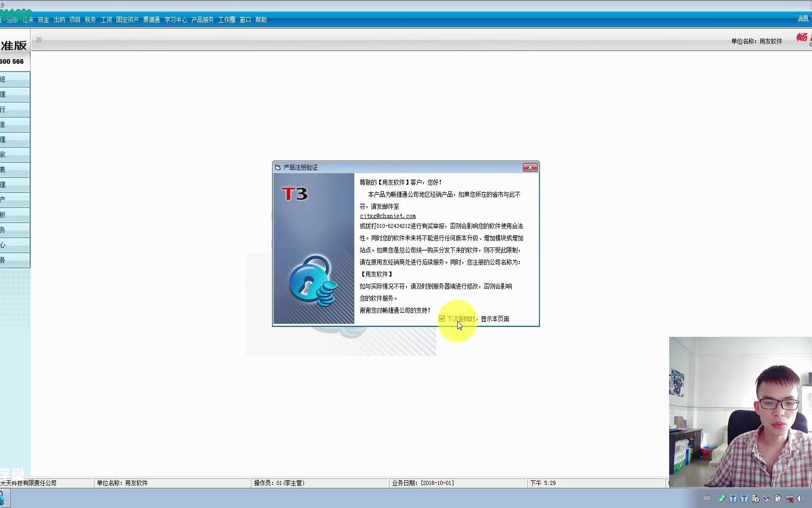Click the 单位名称: 用友软件 header label

click(x=757, y=41)
